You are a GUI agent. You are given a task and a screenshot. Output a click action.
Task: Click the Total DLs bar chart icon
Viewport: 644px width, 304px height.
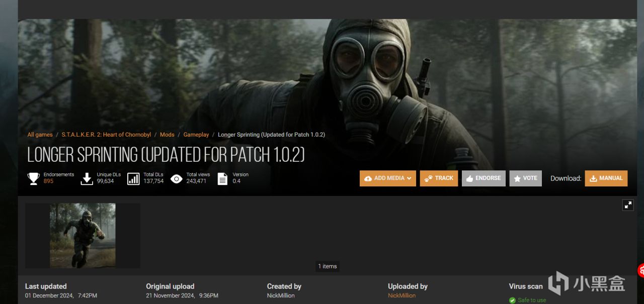point(133,178)
